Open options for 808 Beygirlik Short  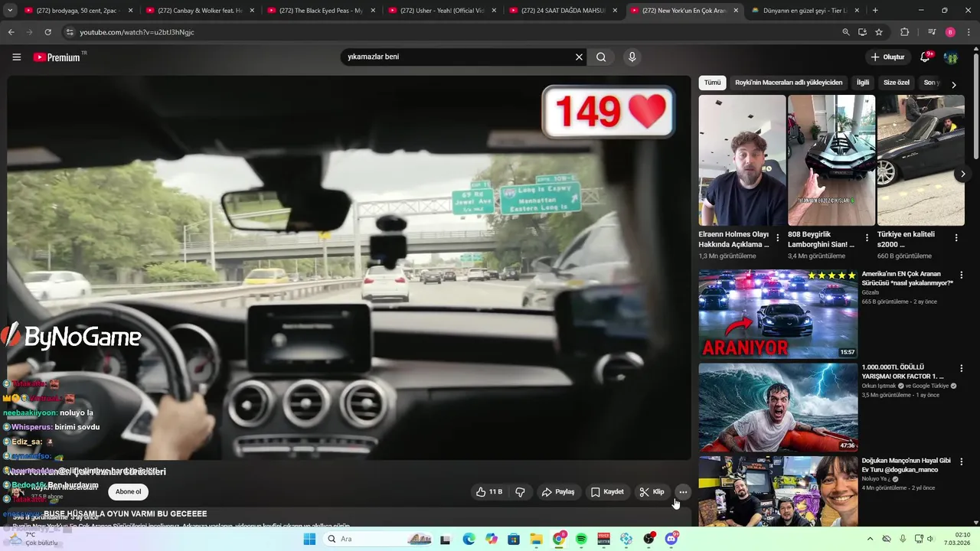(867, 238)
